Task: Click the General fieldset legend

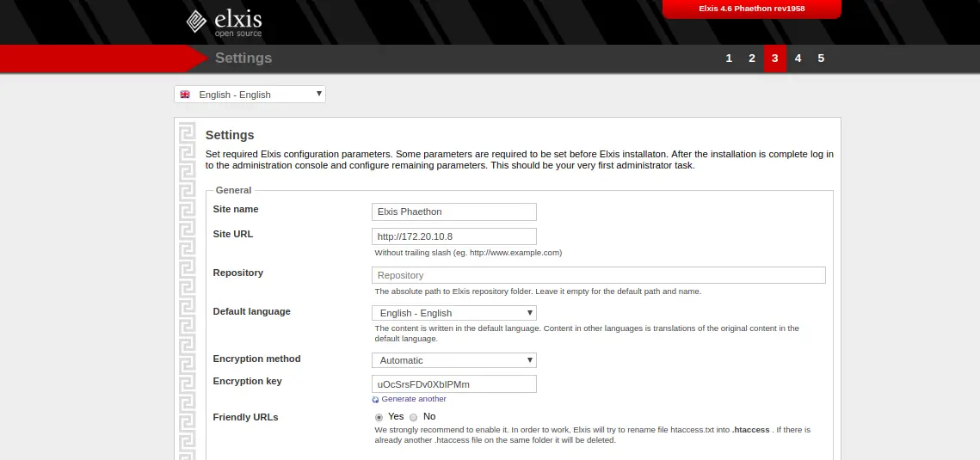Action: pyautogui.click(x=234, y=190)
